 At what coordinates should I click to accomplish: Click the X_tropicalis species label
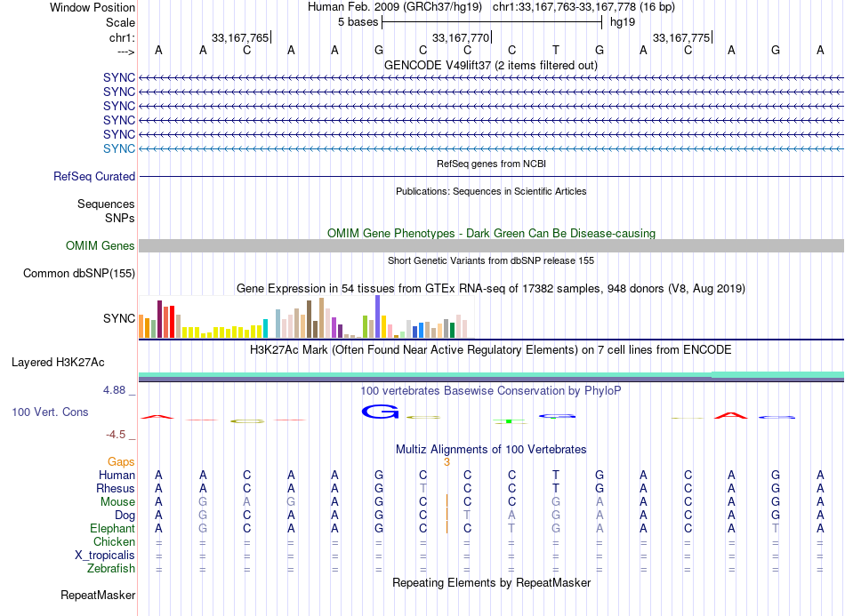click(105, 556)
